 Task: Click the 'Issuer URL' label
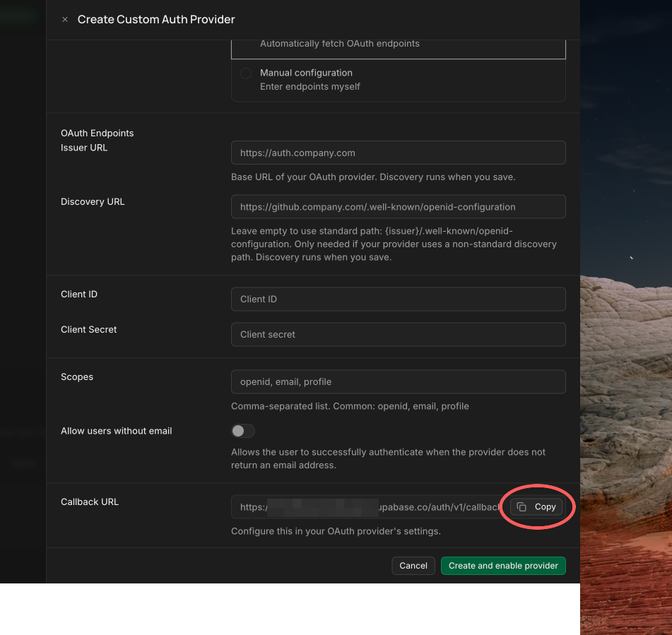coord(84,148)
